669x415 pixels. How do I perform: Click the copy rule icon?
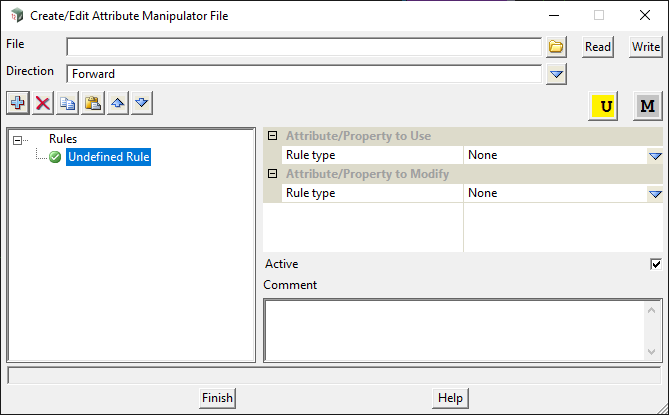tap(68, 103)
